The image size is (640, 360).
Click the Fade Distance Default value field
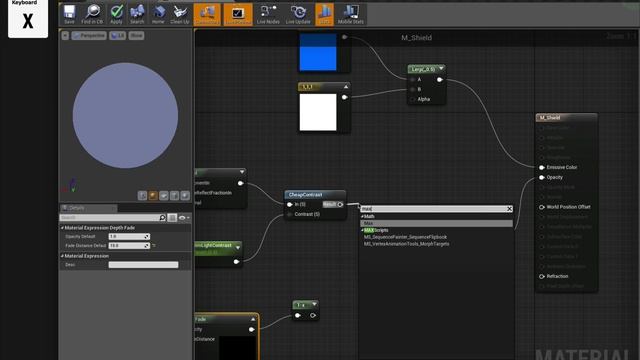point(129,246)
